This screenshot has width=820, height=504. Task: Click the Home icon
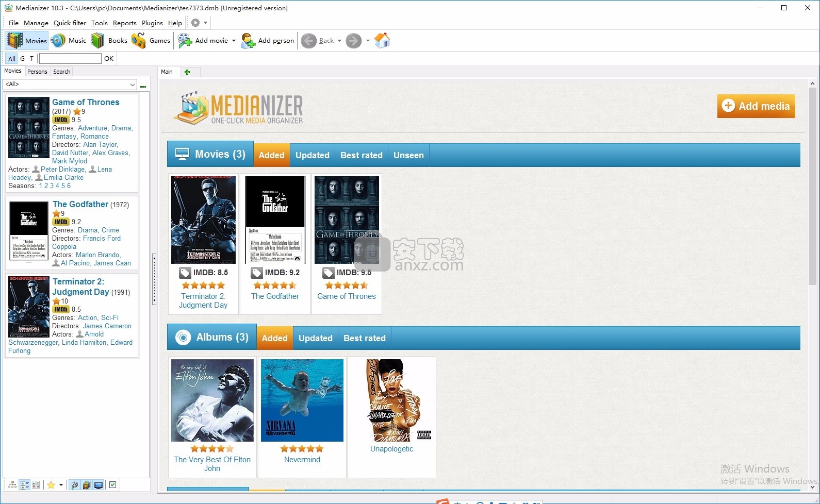point(382,40)
